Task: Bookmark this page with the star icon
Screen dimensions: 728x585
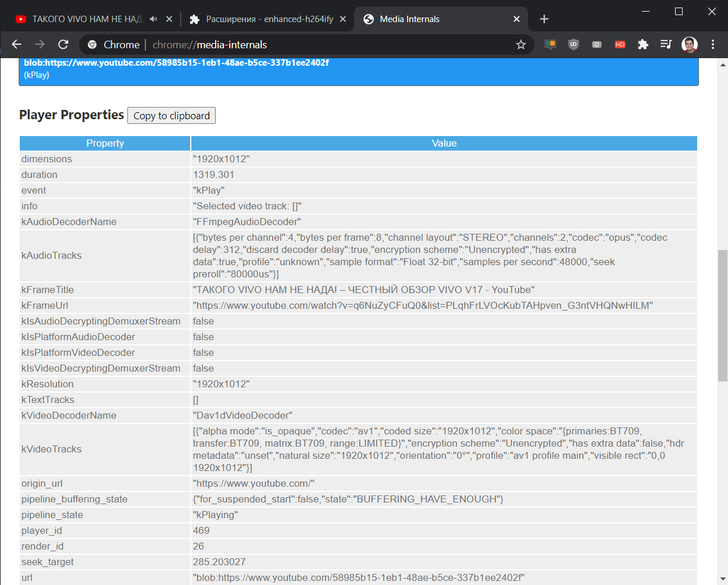Action: click(521, 45)
